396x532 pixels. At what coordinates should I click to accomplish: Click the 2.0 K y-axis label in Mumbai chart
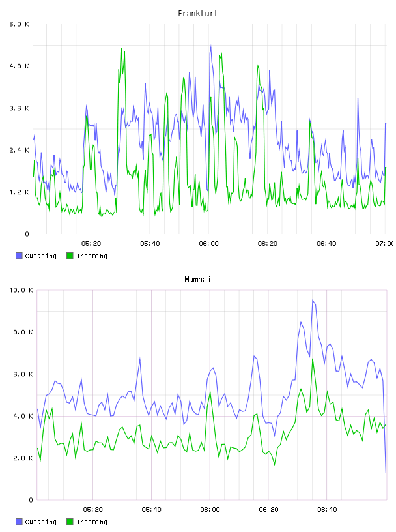click(23, 458)
